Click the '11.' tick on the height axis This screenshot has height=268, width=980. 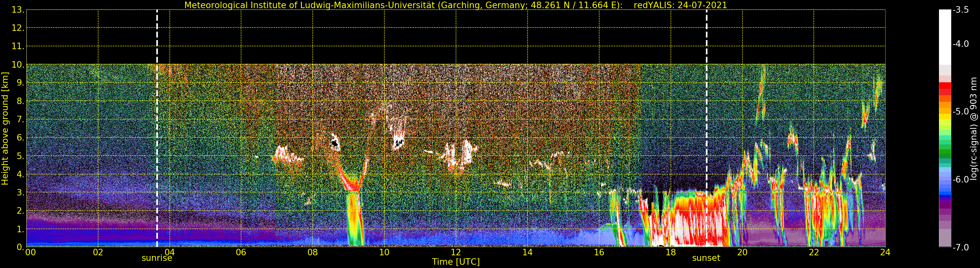pos(18,47)
